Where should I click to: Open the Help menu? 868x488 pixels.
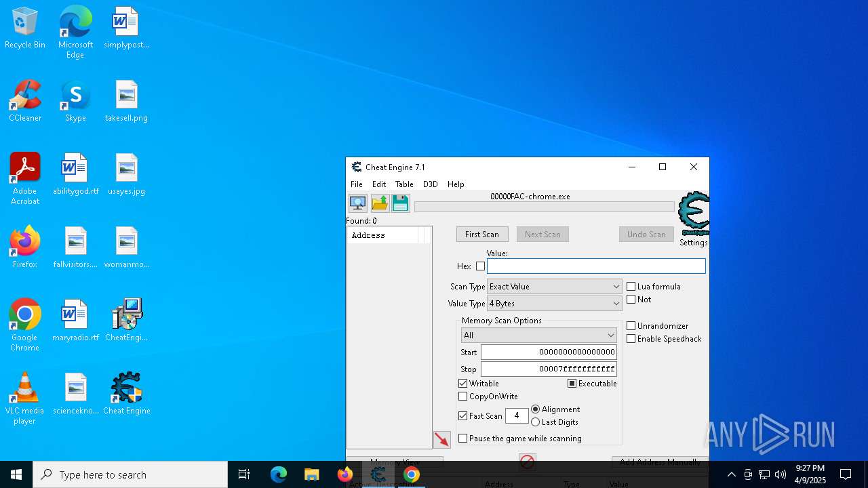[x=456, y=184]
